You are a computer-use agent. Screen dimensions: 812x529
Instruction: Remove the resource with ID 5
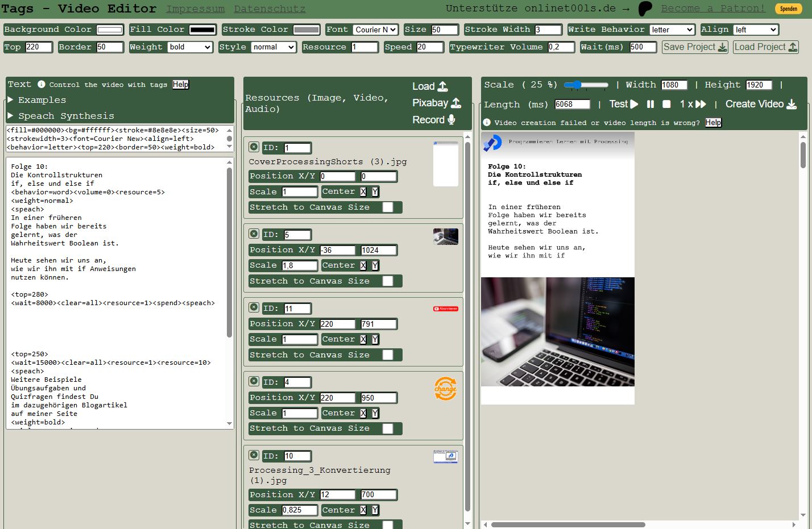point(254,234)
